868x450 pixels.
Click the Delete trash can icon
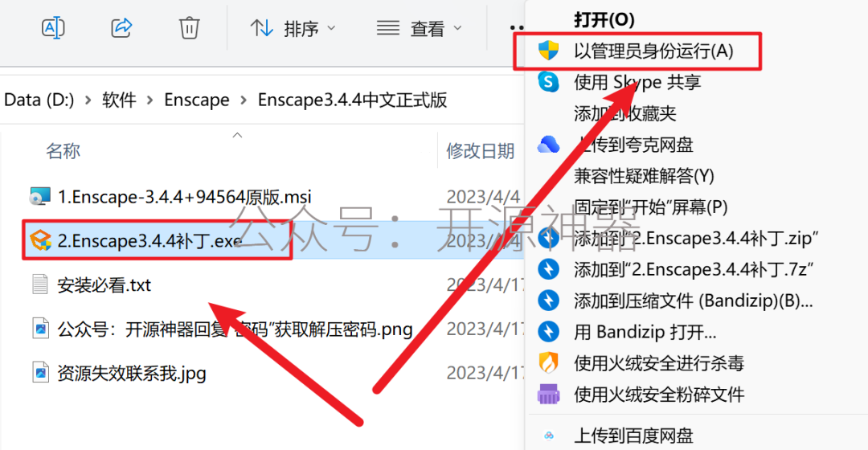(189, 27)
